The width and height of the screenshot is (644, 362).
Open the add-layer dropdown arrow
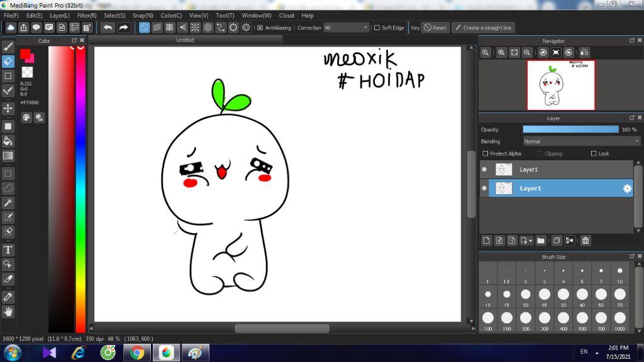coord(531,241)
